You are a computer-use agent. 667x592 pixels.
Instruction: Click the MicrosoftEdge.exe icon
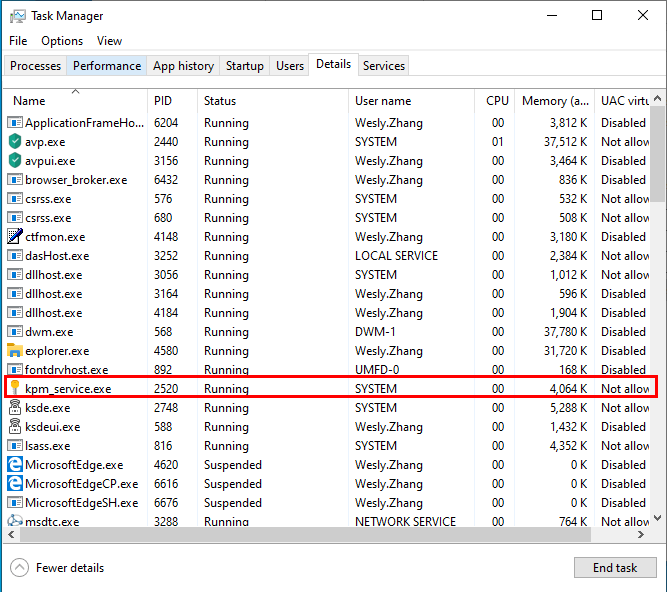[15, 465]
